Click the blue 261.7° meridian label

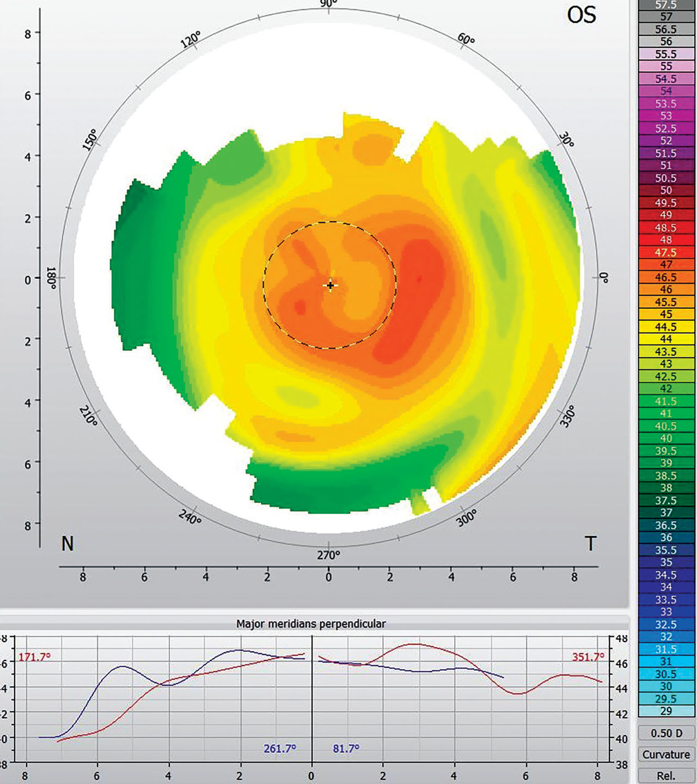(x=280, y=749)
